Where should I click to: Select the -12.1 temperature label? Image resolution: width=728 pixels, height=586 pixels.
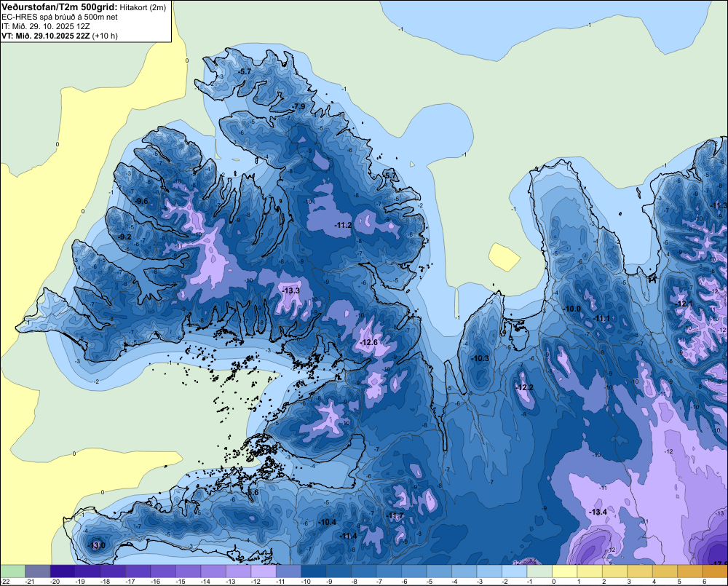click(684, 304)
